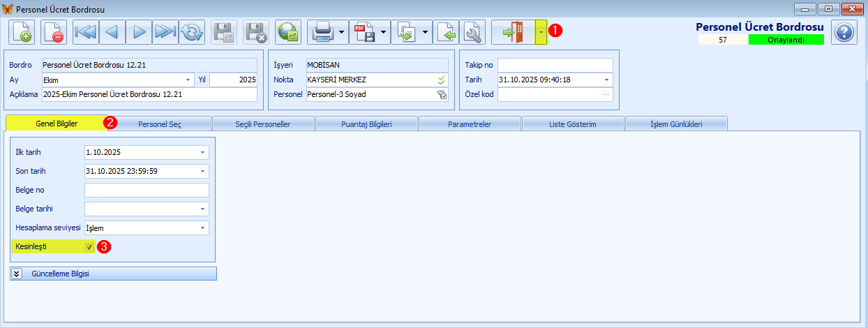Open the İşlem Günlükleri tab
The width and height of the screenshot is (868, 328).
(x=676, y=124)
